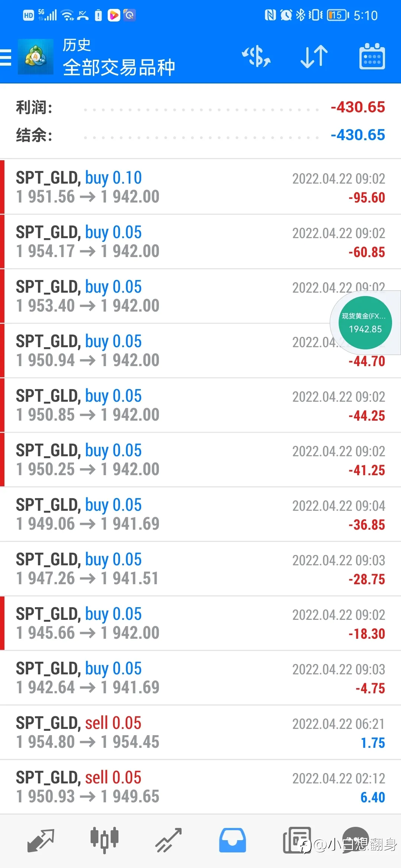The width and height of the screenshot is (401, 868).
Task: Tap the balance -430.65 row
Action: coord(200,135)
